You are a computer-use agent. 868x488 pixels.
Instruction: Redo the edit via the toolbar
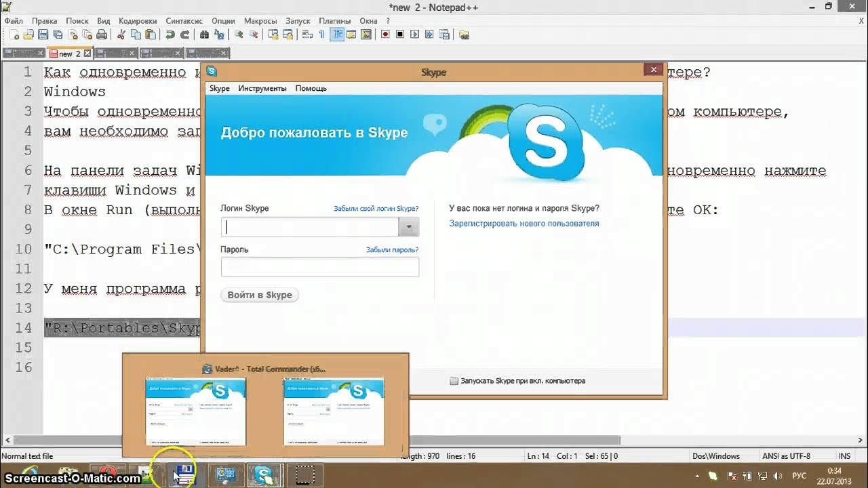pyautogui.click(x=184, y=34)
